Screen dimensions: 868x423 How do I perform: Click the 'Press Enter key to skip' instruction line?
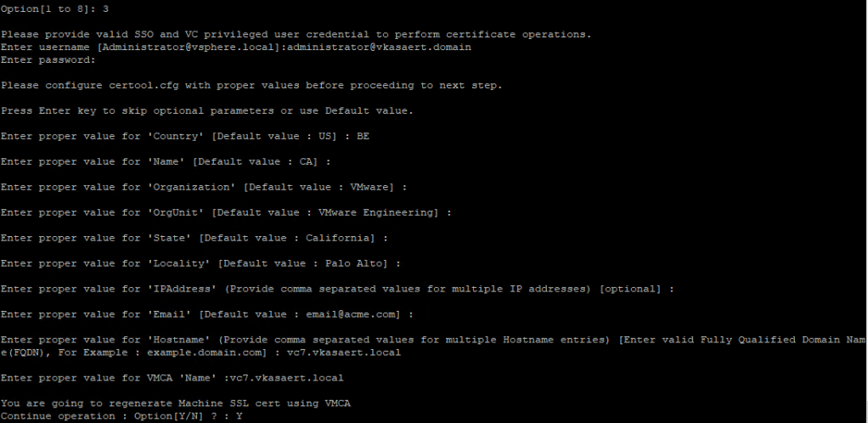pos(206,111)
